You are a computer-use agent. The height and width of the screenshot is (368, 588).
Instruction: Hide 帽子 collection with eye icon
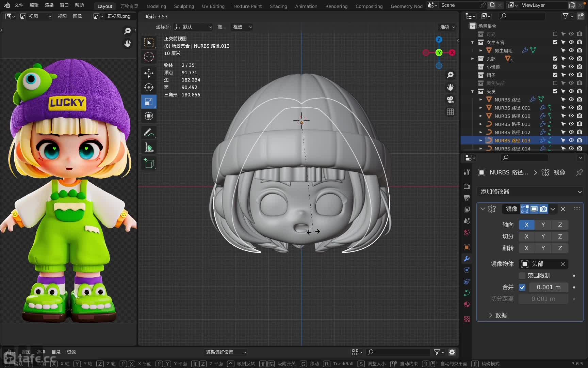571,75
